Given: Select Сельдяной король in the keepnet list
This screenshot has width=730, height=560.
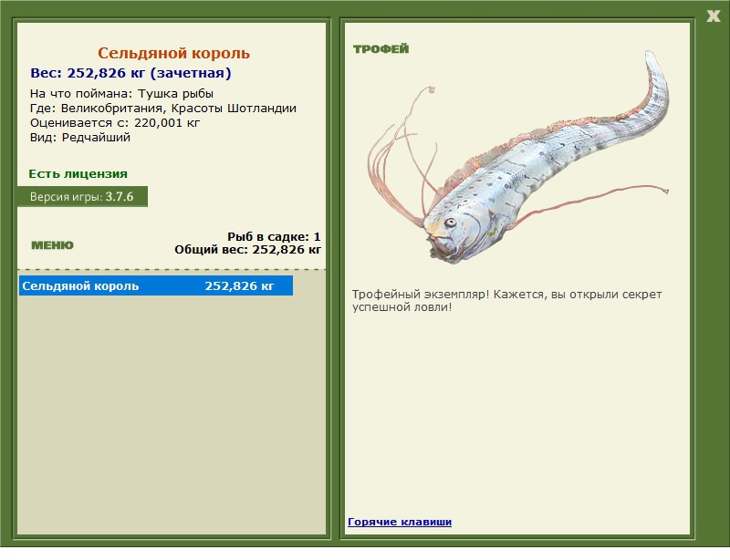Looking at the screenshot, I should pyautogui.click(x=156, y=285).
